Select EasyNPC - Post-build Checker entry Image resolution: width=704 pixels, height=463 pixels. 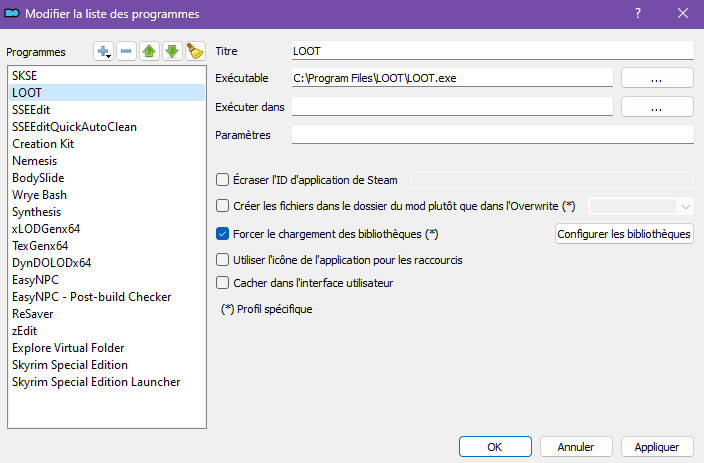point(107,297)
